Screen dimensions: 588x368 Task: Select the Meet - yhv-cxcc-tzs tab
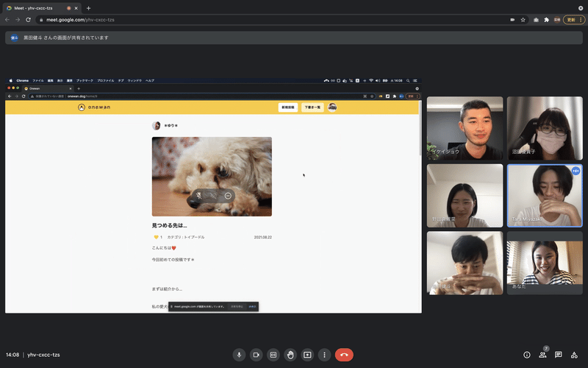point(42,8)
